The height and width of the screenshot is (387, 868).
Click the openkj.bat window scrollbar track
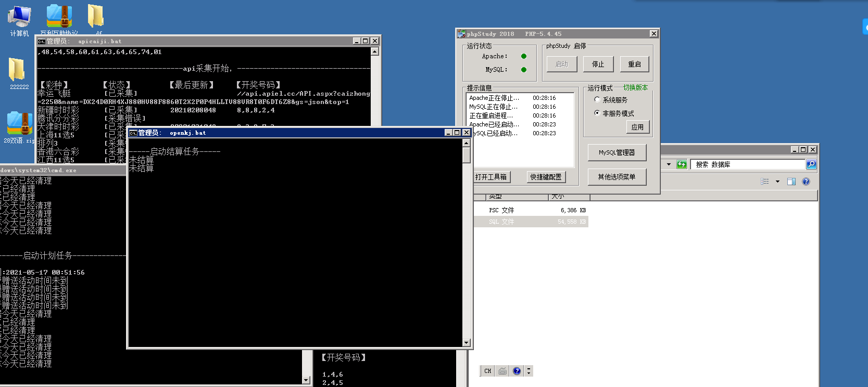(467, 250)
